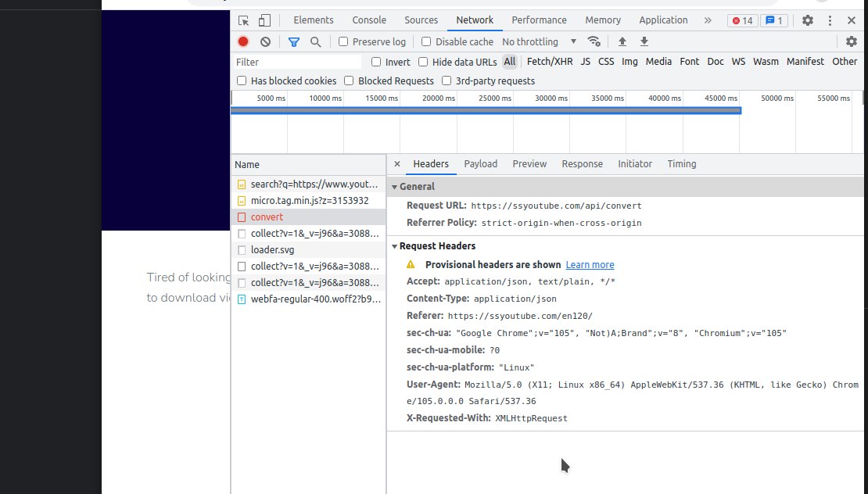Enable Blocked Requests checkbox
Viewport: 868px width, 494px height.
(349, 81)
